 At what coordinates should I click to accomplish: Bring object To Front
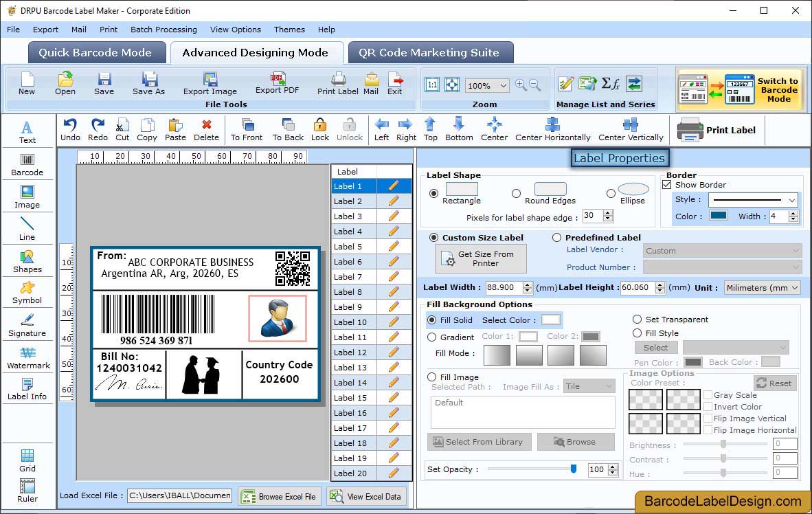(247, 130)
